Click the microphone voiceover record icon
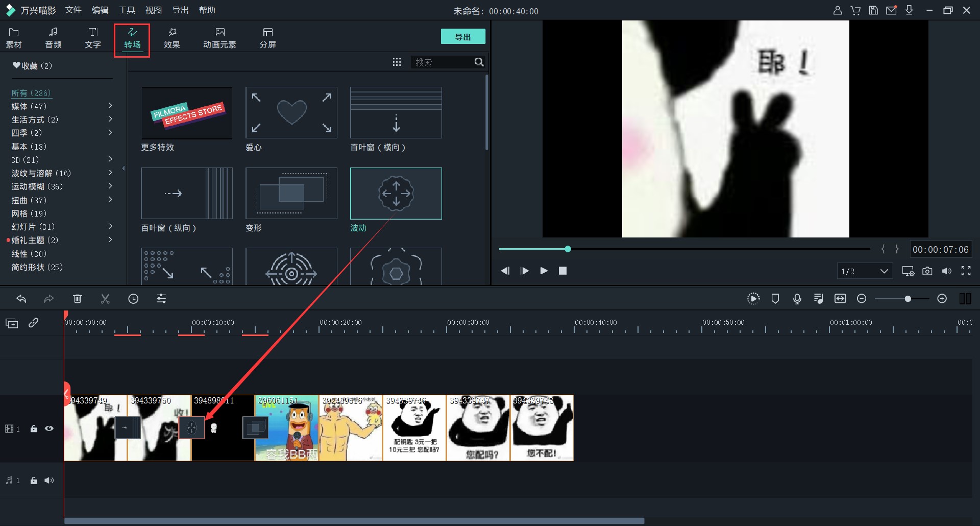Image resolution: width=980 pixels, height=526 pixels. click(x=797, y=299)
